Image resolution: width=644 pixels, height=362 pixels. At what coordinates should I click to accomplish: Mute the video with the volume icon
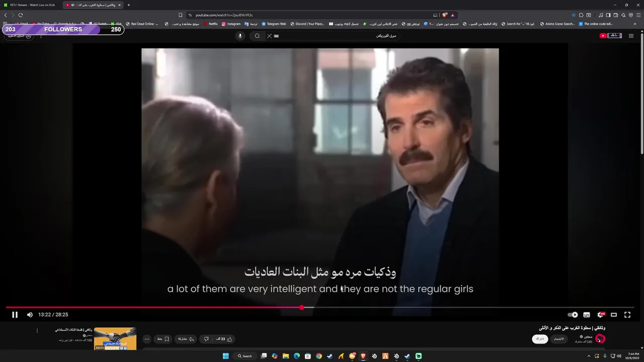click(x=30, y=315)
